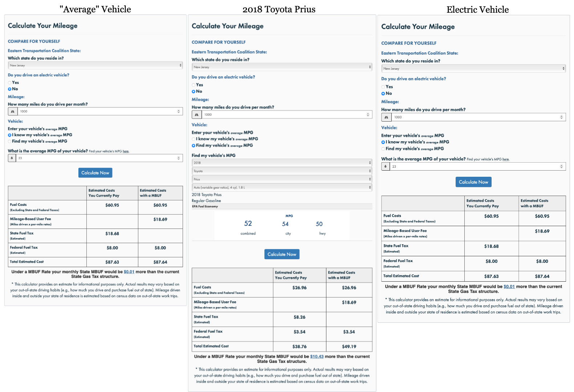
Task: Click Calculate Now in the Toyota Prius panel
Action: click(x=282, y=254)
